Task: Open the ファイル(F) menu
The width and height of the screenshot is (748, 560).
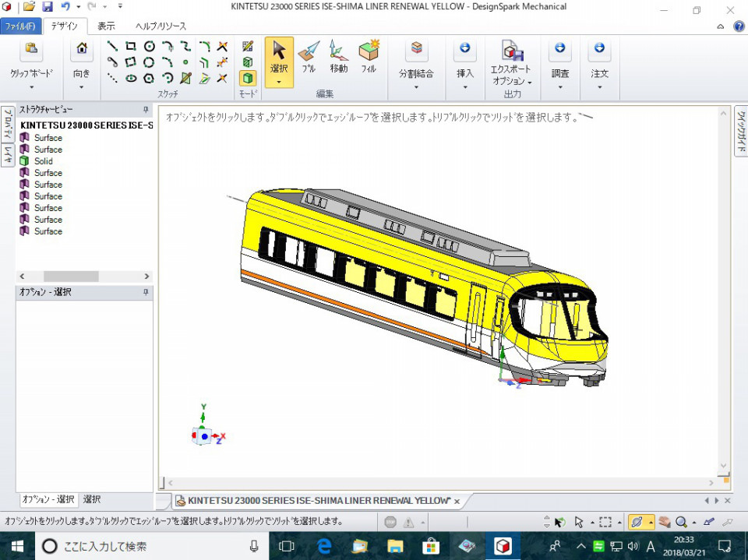Action: tap(20, 26)
